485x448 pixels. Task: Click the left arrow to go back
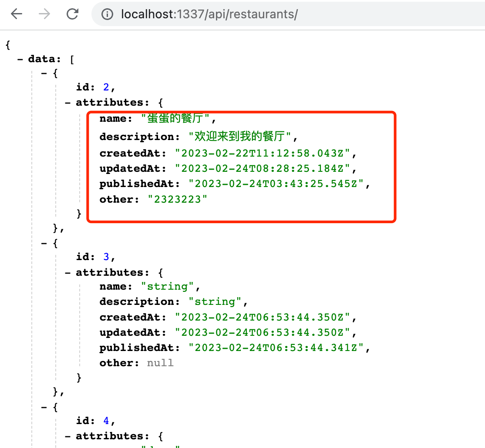point(16,14)
